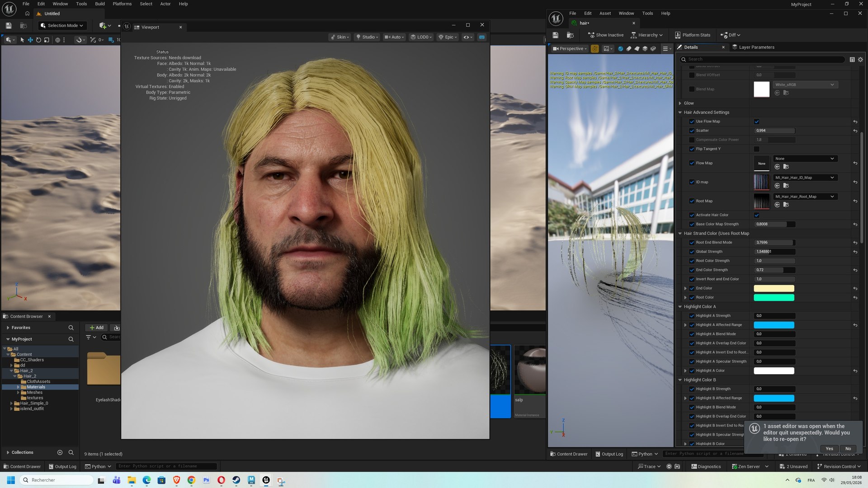Open Chrome from the Windows taskbar
The height and width of the screenshot is (488, 868).
191,480
